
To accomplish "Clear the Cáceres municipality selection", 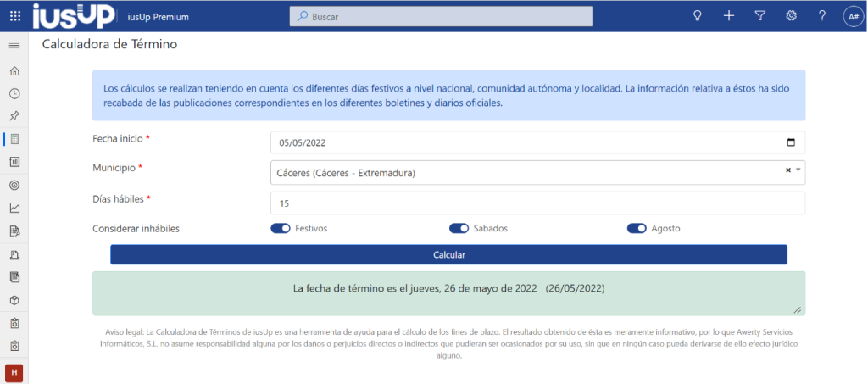I will (787, 170).
